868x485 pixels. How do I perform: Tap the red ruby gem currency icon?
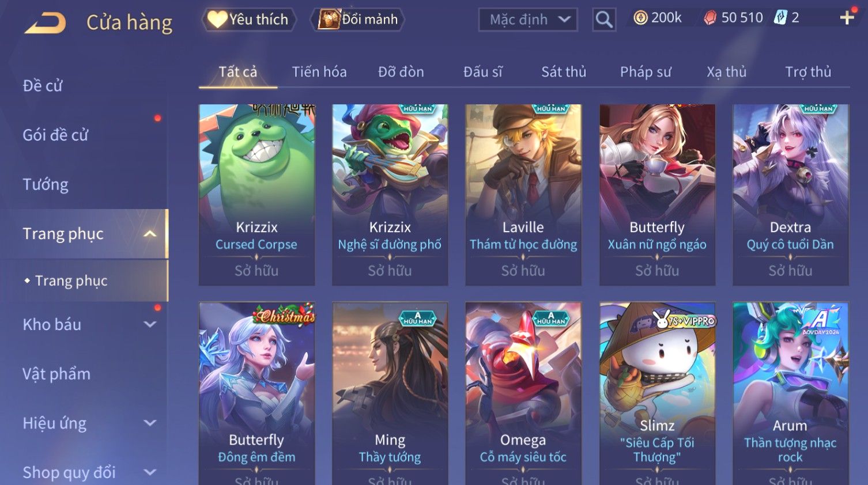[x=710, y=18]
